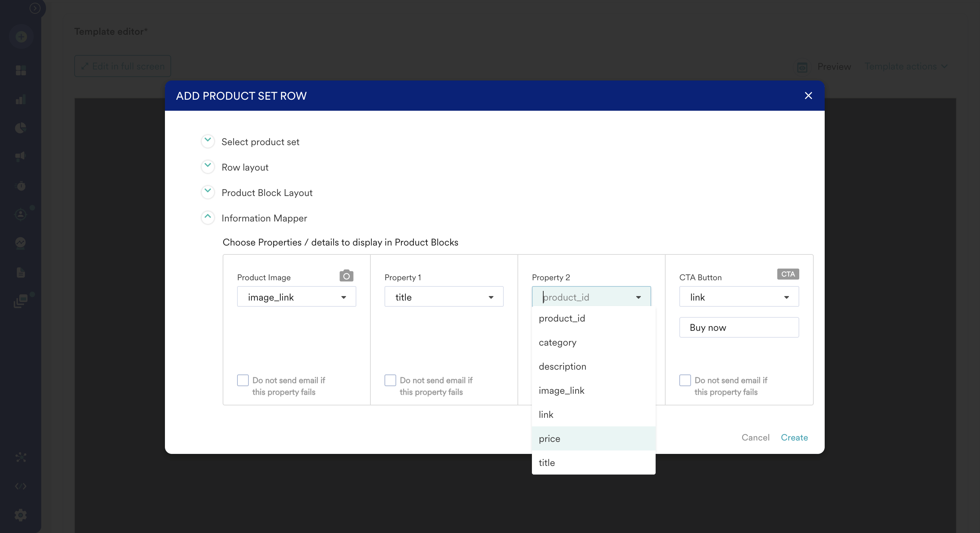Image resolution: width=980 pixels, height=533 pixels.
Task: Open settings gear in sidebar
Action: tap(21, 515)
